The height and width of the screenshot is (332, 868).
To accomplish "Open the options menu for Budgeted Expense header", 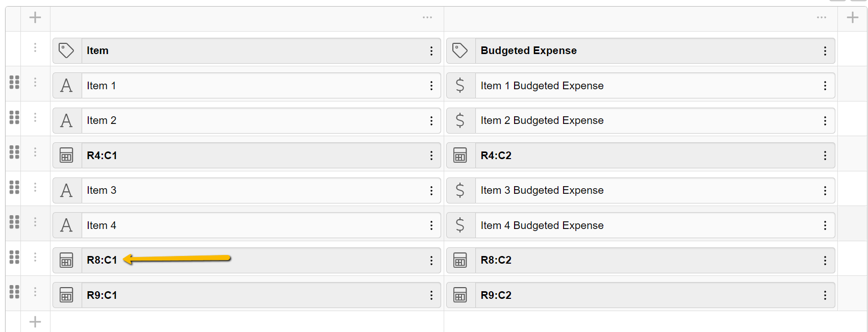I will 825,50.
